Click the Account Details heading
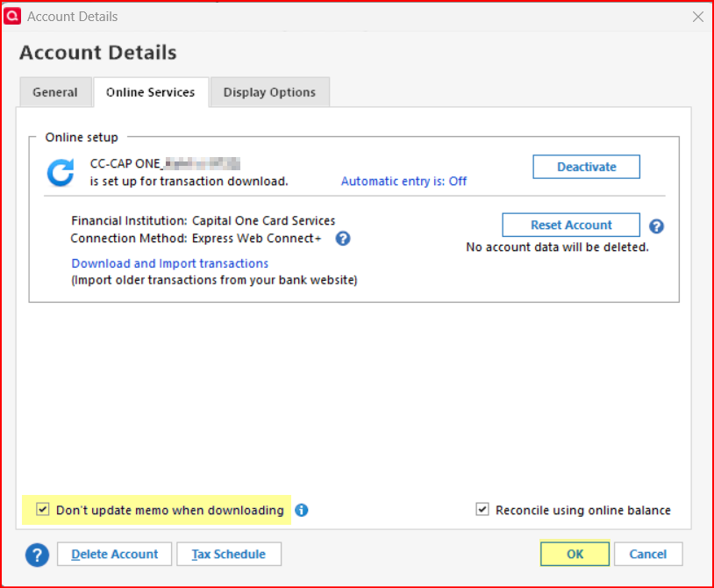This screenshot has width=714, height=588. click(98, 53)
